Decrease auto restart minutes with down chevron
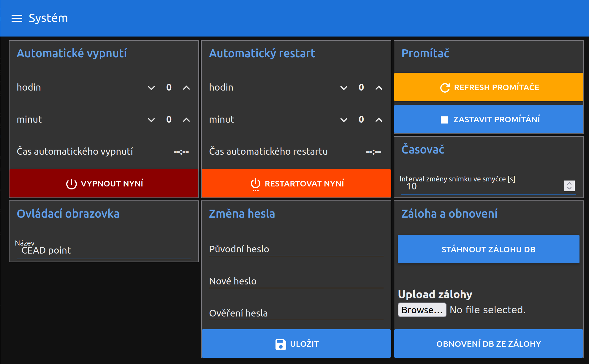This screenshot has height=364, width=589. point(344,120)
